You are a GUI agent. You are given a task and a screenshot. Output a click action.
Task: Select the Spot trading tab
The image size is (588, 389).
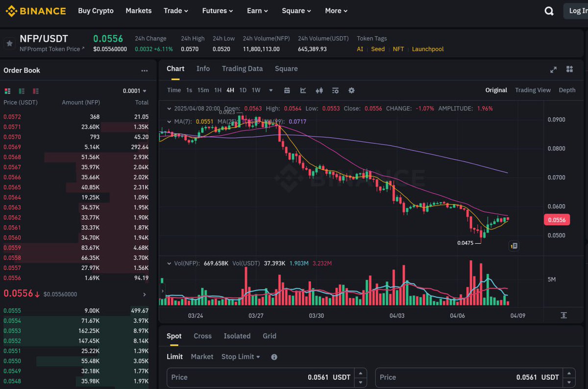[174, 336]
